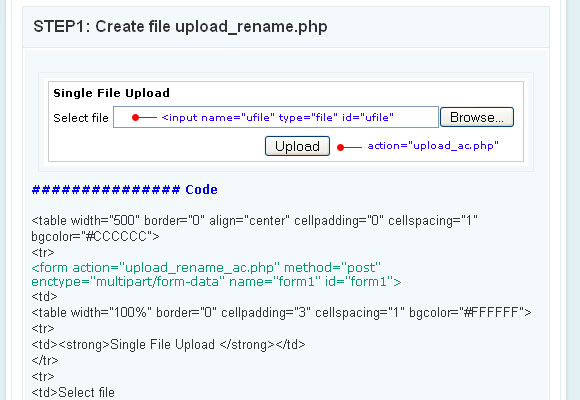Click the 'Single File Upload' title text

pos(111,93)
